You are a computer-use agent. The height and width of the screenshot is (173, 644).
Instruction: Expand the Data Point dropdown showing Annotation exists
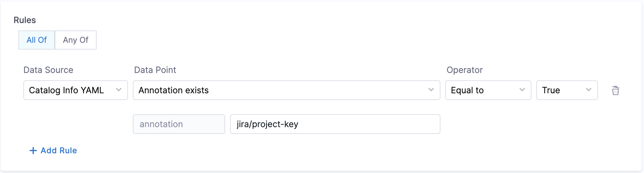click(277, 90)
